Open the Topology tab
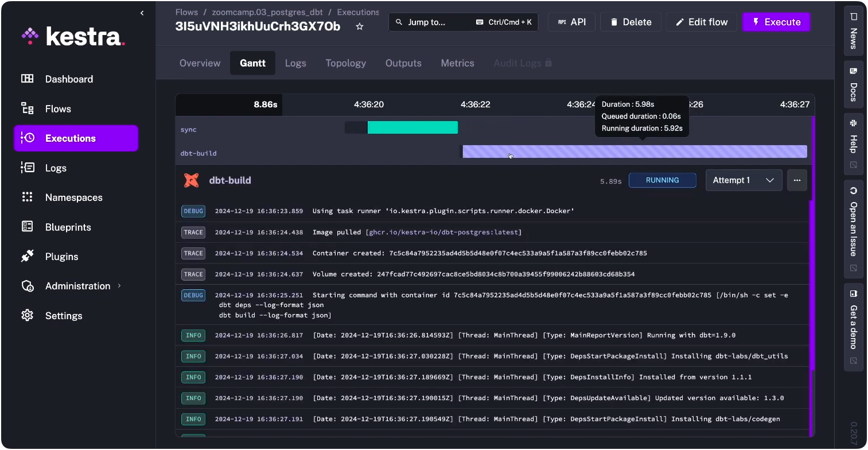 [x=345, y=63]
